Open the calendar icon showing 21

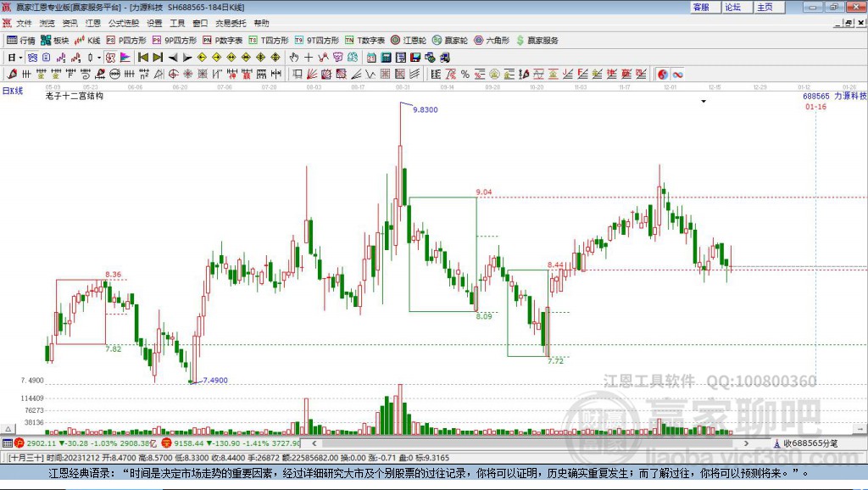371,58
